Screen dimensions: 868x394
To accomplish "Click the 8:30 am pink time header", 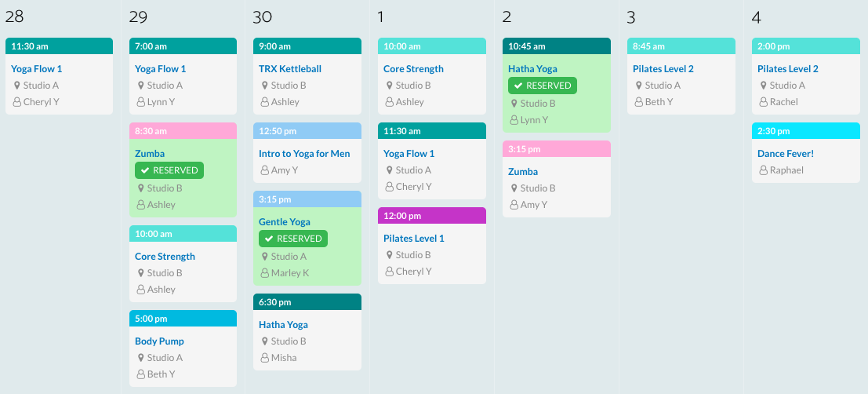I will coord(183,131).
